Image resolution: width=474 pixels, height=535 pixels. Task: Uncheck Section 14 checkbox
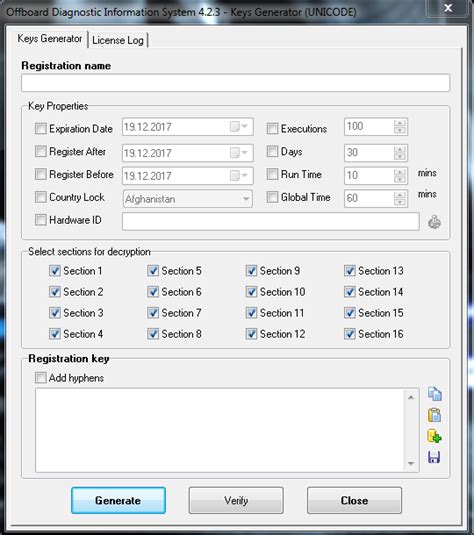350,292
